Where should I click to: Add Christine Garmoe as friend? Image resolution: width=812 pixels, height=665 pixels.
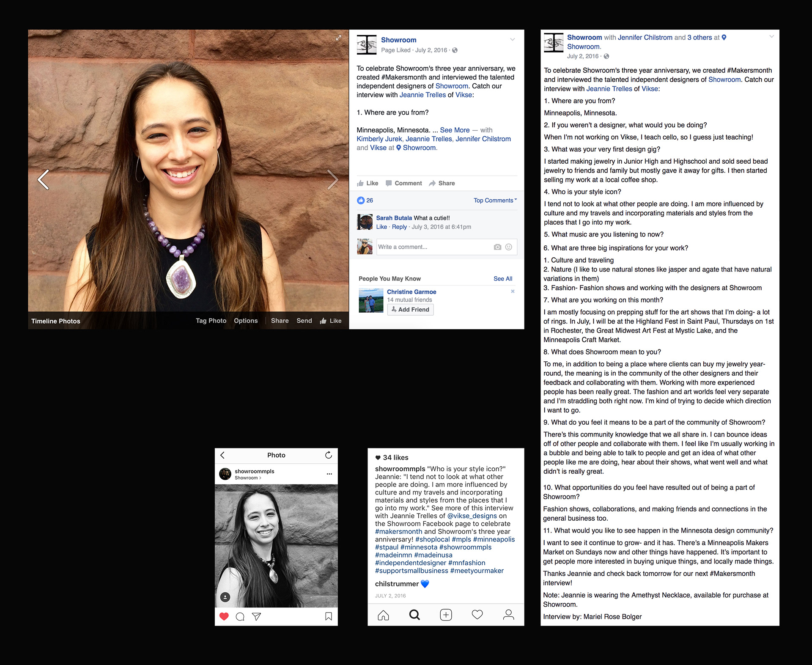point(410,310)
